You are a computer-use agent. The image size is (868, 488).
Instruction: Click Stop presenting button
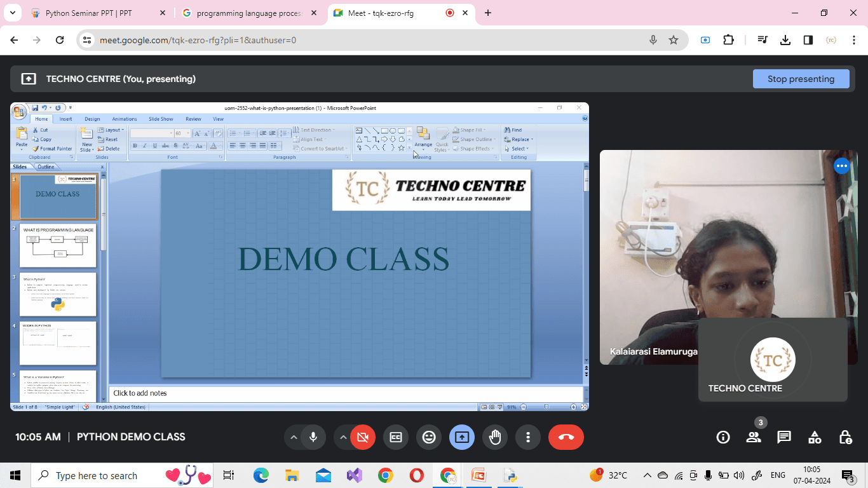[801, 79]
